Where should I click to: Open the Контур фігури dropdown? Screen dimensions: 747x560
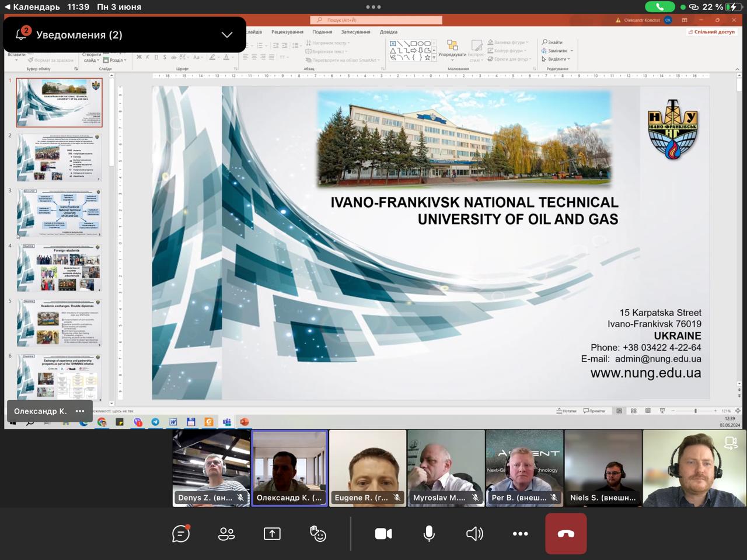click(507, 51)
